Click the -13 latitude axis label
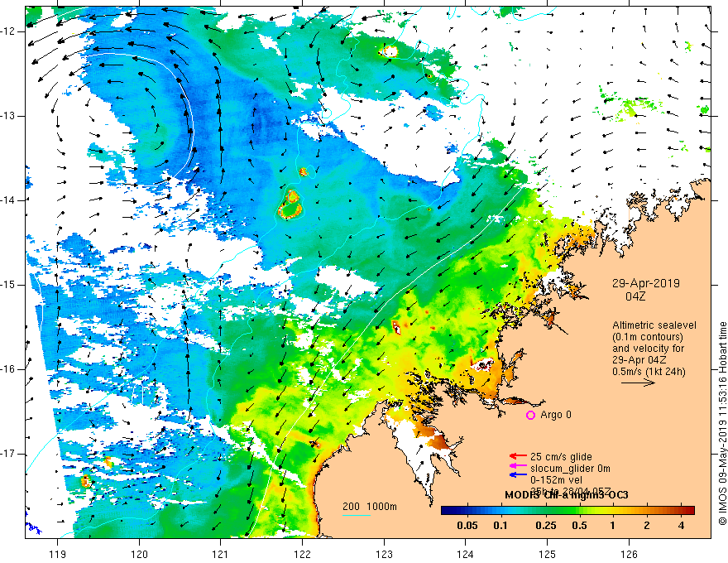Screen dimensions: 728x563 [x=8, y=116]
